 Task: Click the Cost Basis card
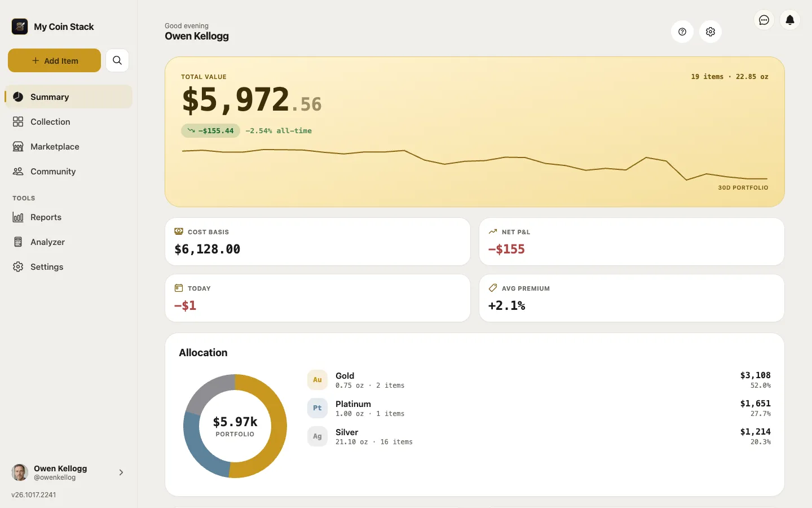click(x=317, y=242)
